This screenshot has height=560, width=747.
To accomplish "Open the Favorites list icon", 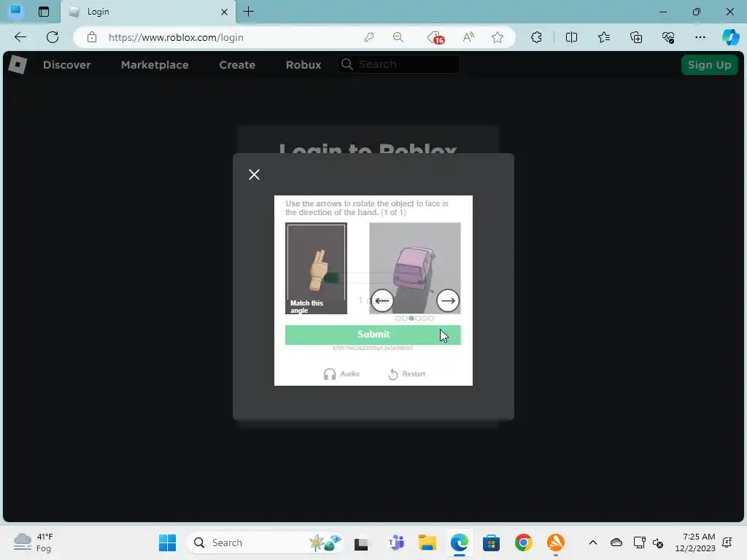I will point(603,37).
